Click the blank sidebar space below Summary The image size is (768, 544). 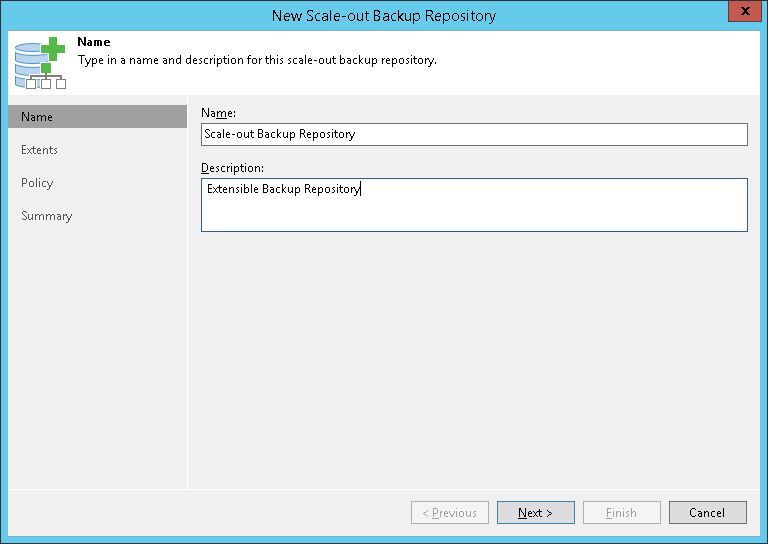(97, 350)
